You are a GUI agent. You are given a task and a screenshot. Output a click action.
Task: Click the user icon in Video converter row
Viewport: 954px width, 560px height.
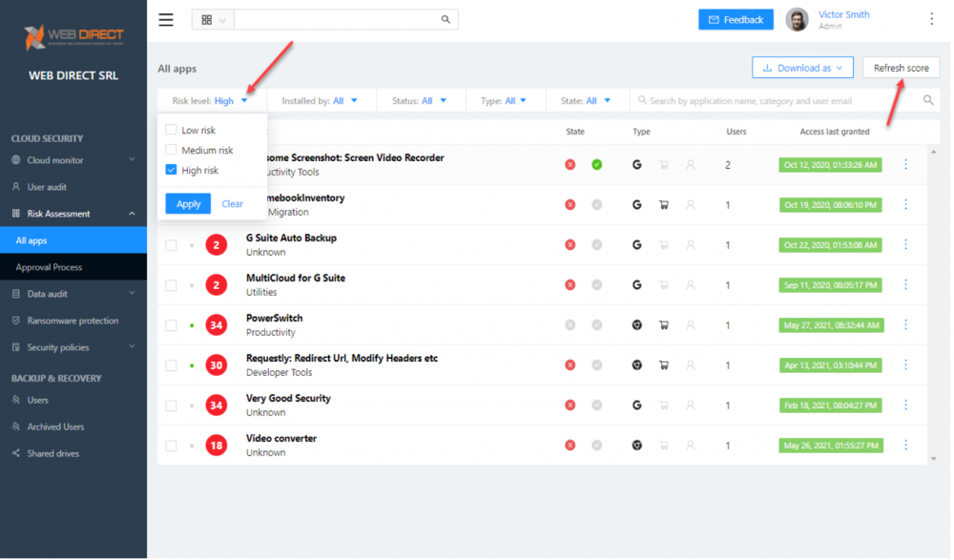[693, 446]
